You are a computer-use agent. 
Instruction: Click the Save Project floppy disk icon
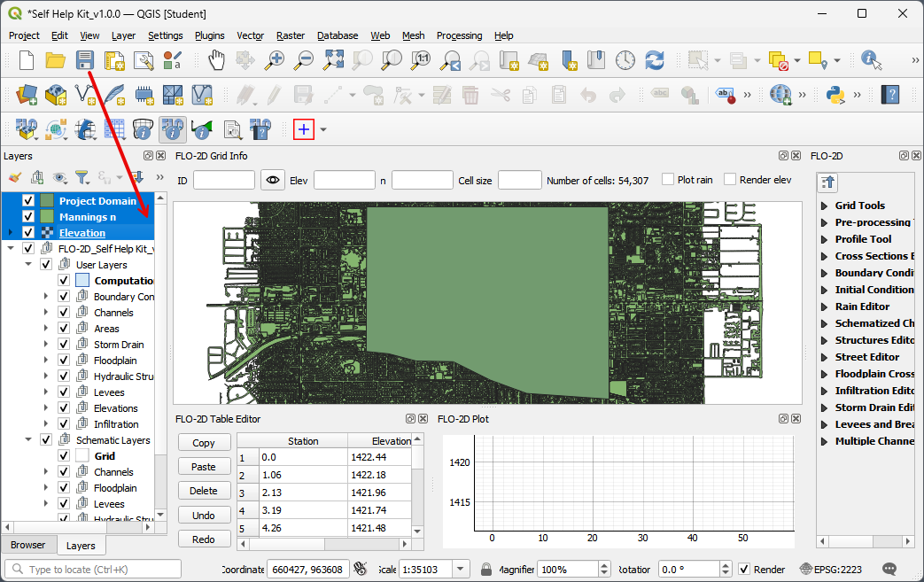[x=85, y=60]
